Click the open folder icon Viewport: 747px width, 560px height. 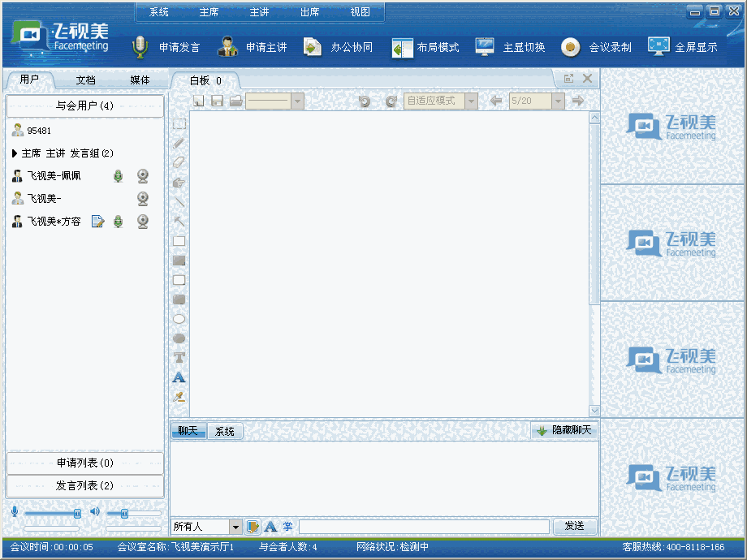click(x=236, y=101)
